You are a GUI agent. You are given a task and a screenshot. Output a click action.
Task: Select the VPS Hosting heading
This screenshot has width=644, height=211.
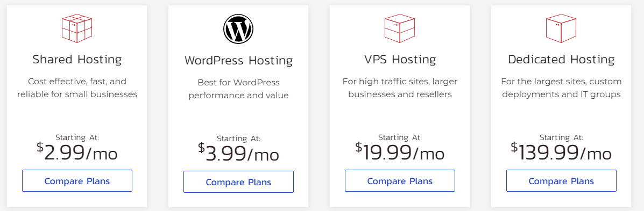tap(400, 60)
